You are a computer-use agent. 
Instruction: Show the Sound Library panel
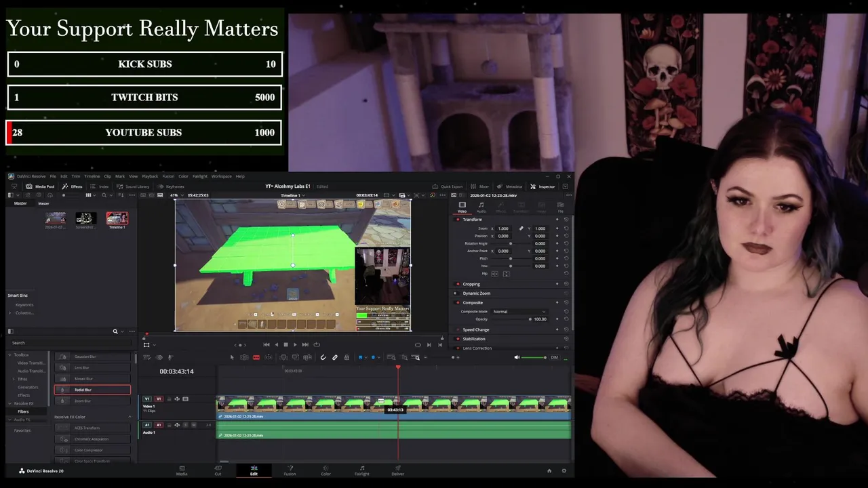(x=133, y=186)
